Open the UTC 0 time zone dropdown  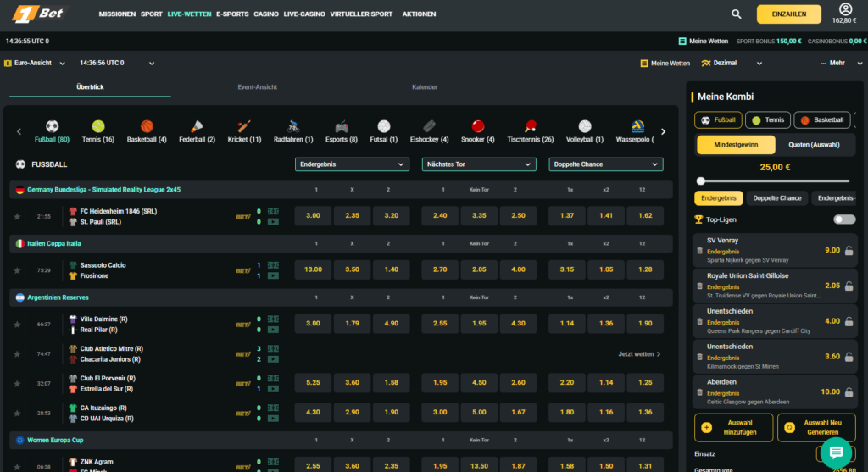click(117, 63)
